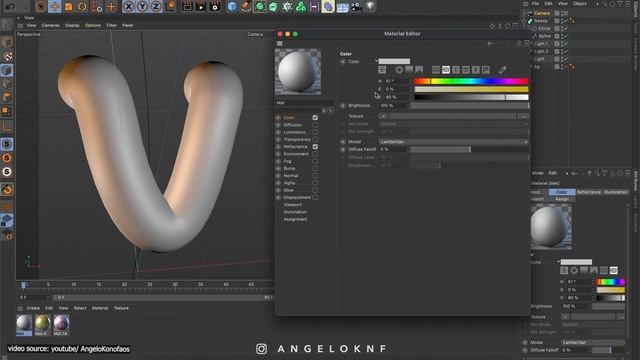Enable the Transparency channel checkbox
Screen dimensions: 640x360
(315, 140)
